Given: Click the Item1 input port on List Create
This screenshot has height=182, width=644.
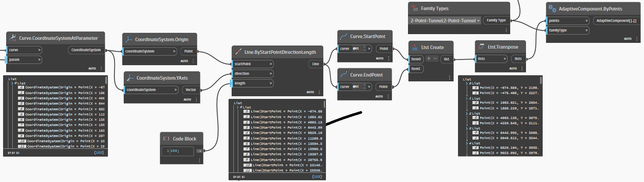Looking at the screenshot, I should click(x=416, y=69).
